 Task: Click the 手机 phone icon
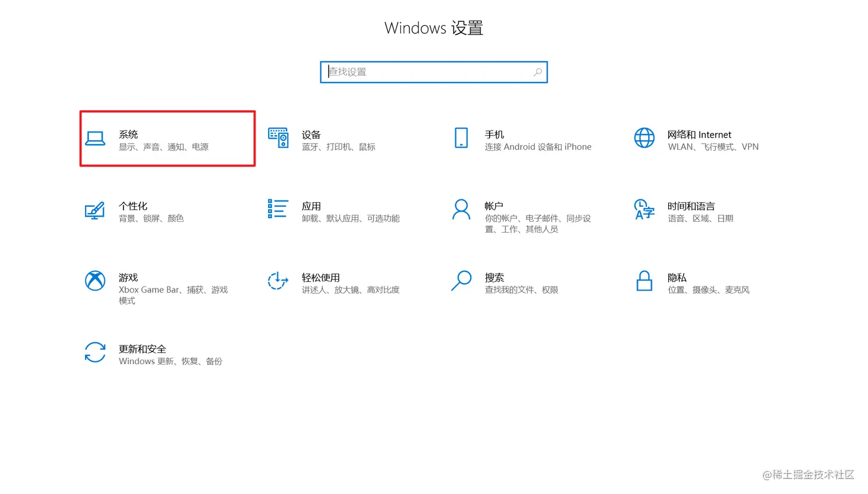click(462, 138)
